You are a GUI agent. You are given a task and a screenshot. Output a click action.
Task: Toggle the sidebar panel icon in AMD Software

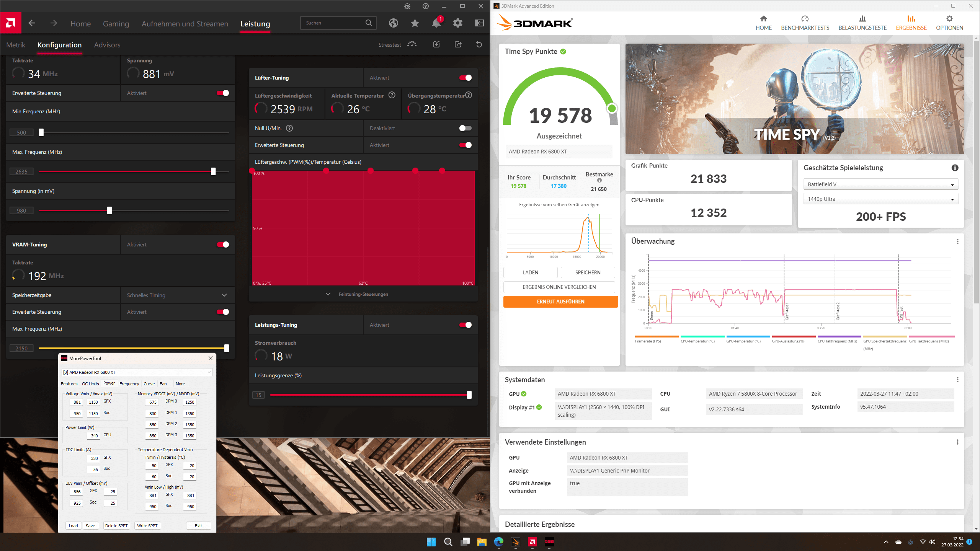tap(479, 23)
